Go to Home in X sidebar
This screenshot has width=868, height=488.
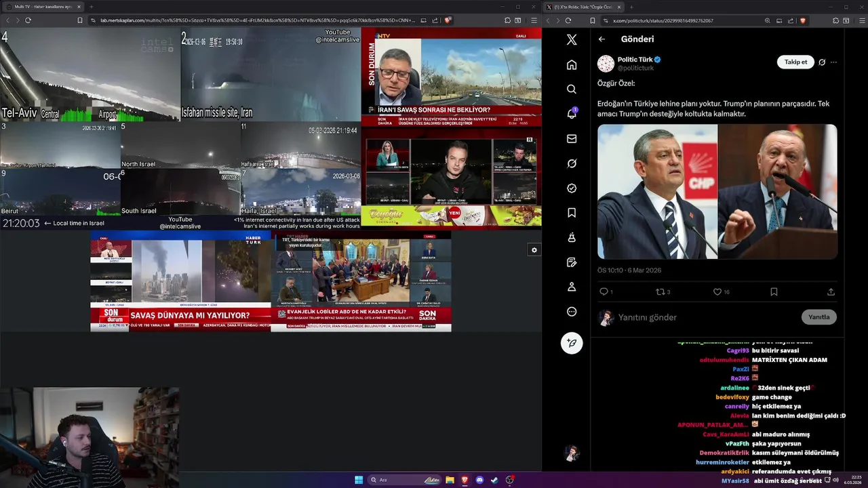[572, 64]
